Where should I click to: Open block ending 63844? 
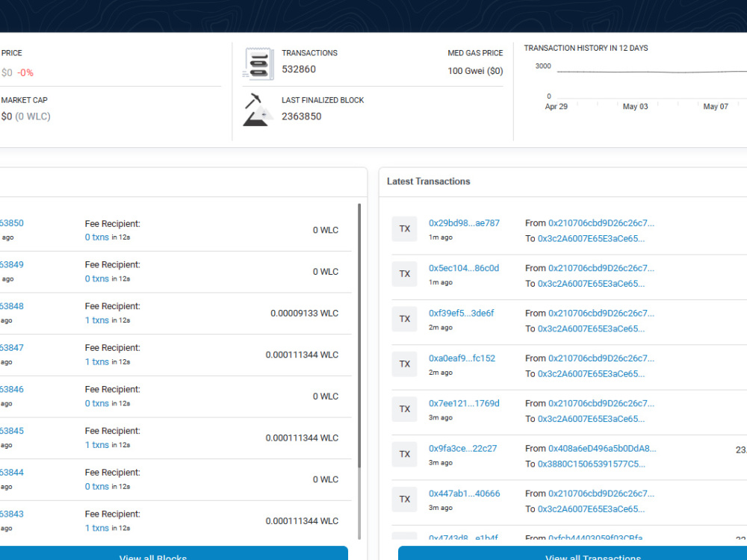(11, 473)
